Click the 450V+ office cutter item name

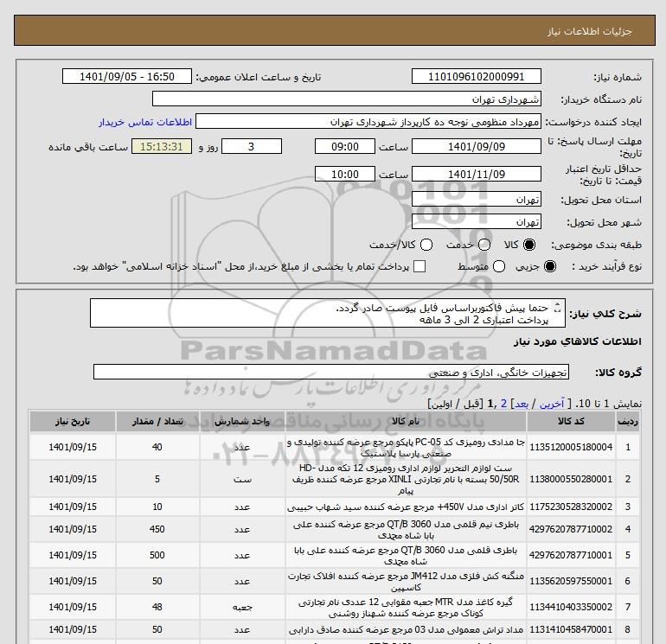[x=406, y=507]
